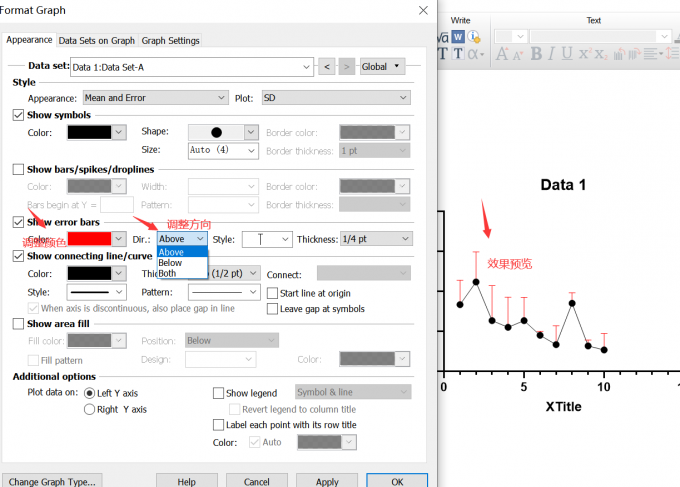Select the text tool T icon
Image resolution: width=680 pixels, height=487 pixels.
tap(458, 53)
